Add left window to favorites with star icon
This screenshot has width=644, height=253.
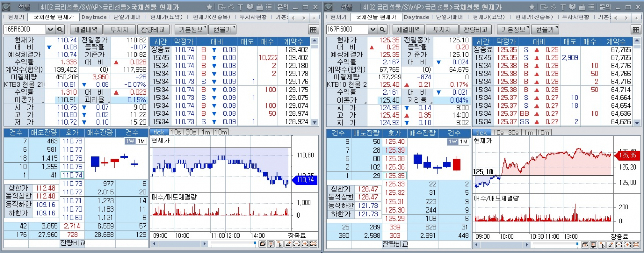pyautogui.click(x=209, y=7)
